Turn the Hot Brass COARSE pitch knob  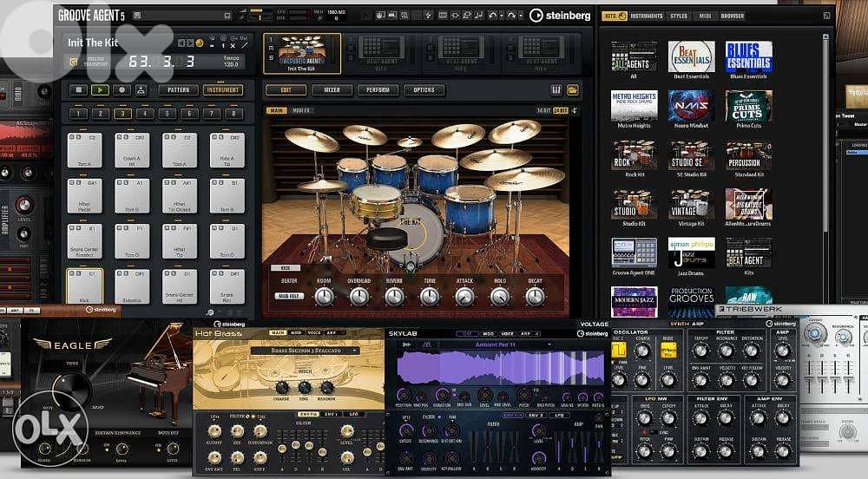pyautogui.click(x=281, y=387)
